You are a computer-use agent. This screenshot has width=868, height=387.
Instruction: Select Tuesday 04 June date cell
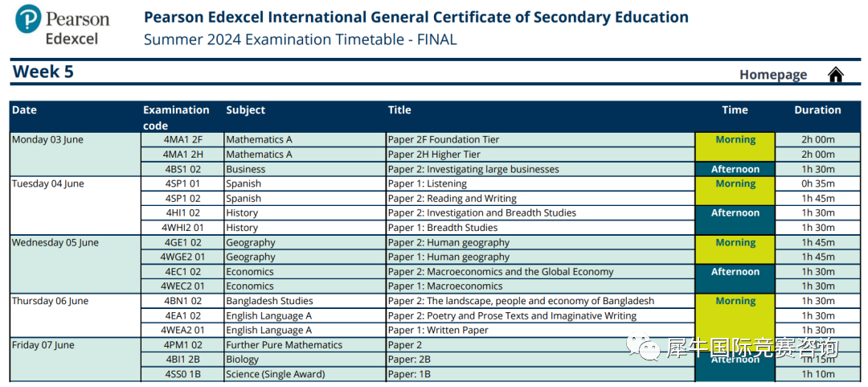[x=76, y=206]
